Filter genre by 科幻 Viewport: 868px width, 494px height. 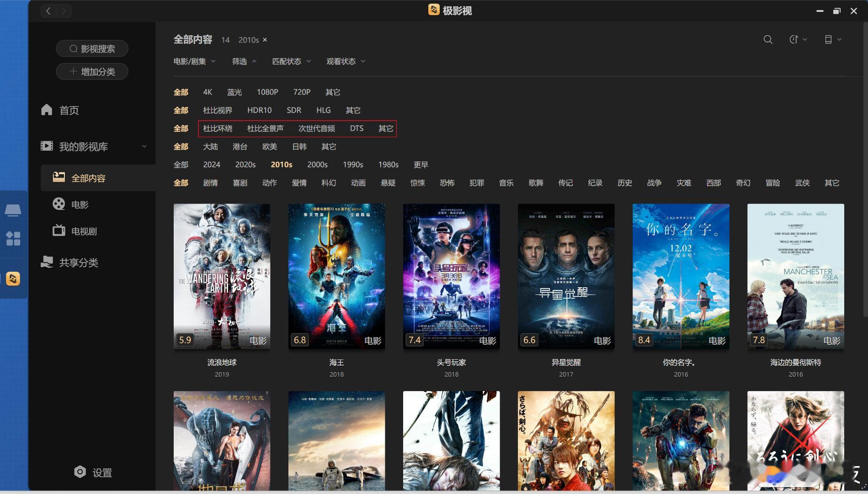click(329, 183)
